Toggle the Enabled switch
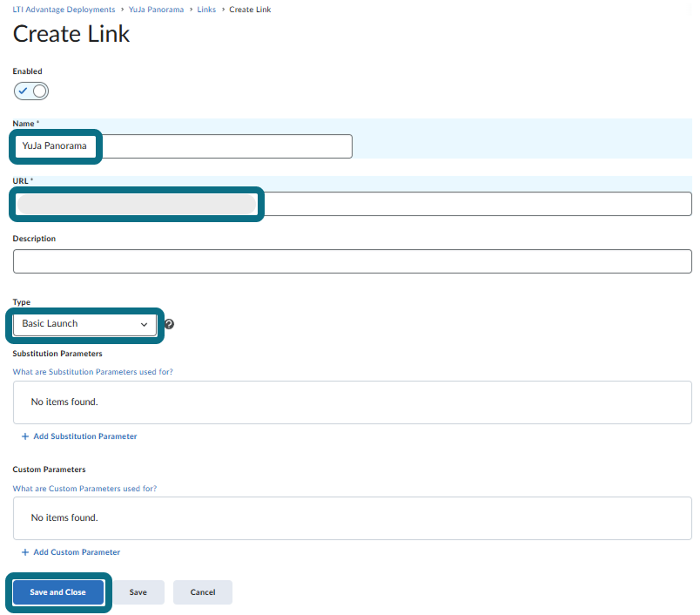This screenshot has width=700, height=615. [x=30, y=91]
